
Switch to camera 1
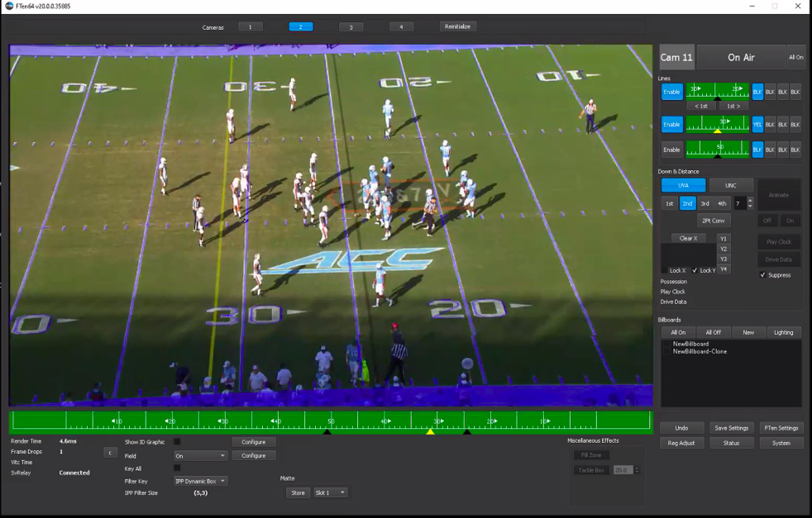point(250,27)
